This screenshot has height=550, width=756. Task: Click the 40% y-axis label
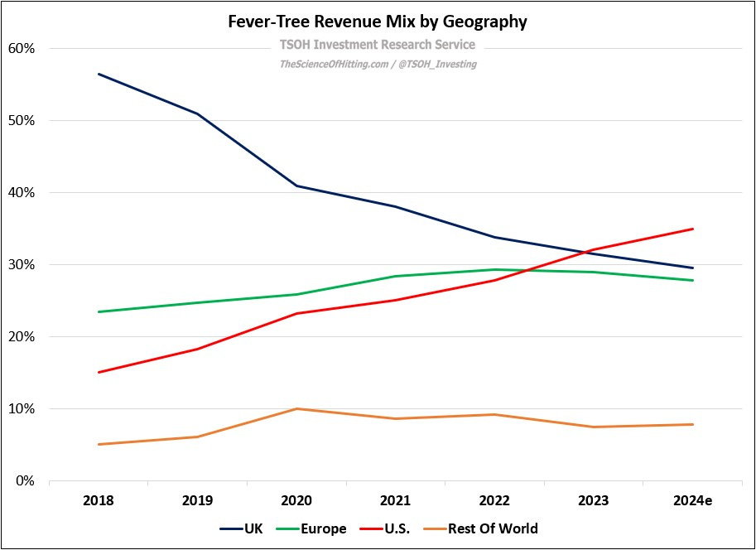[22, 192]
